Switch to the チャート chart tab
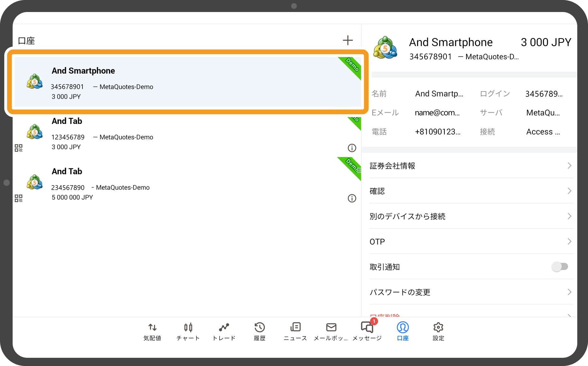The image size is (588, 366). tap(188, 331)
